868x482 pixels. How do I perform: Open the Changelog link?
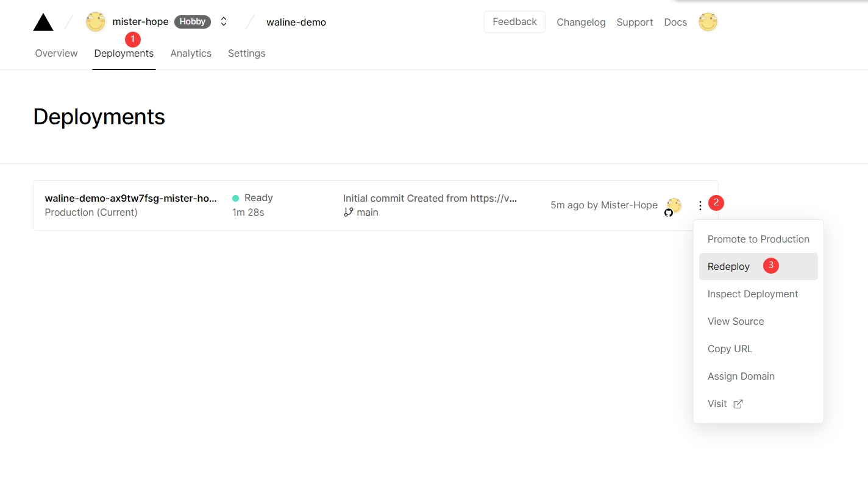coord(581,23)
